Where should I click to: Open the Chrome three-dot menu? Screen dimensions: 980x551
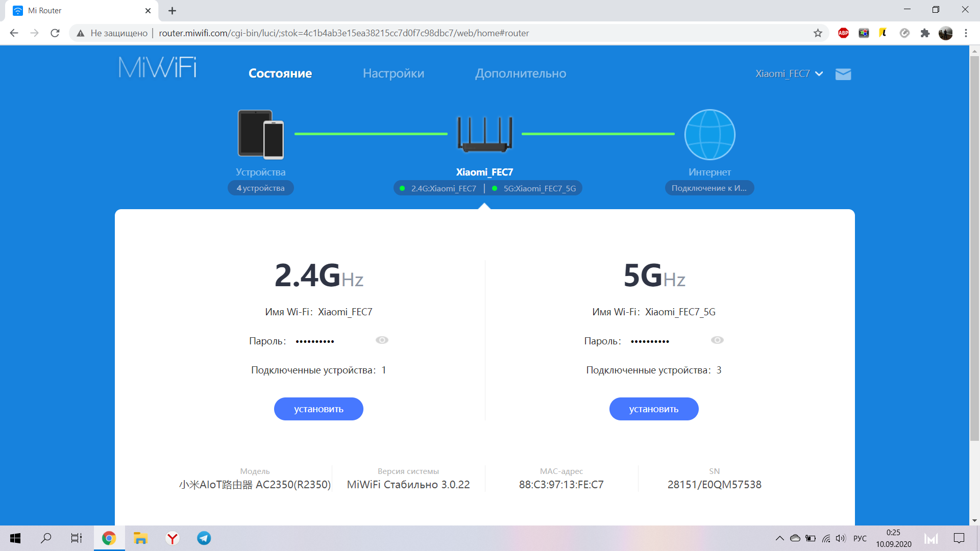tap(966, 33)
